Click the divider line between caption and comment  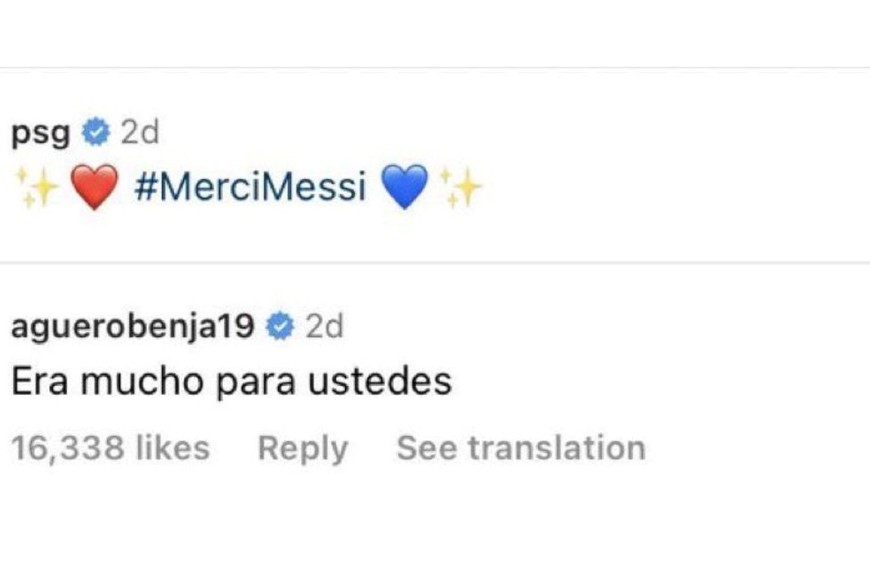click(x=435, y=263)
